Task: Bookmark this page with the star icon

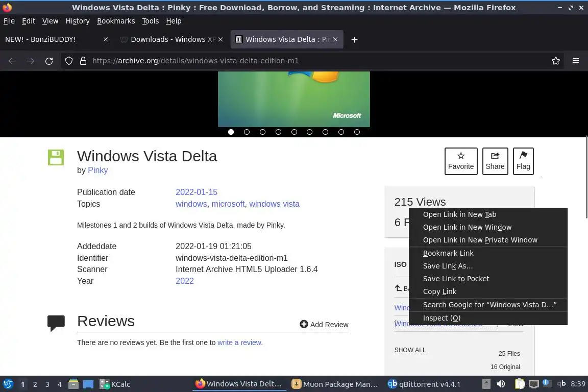Action: point(556,61)
